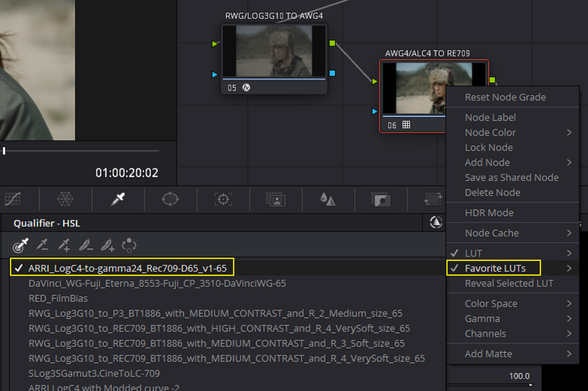
Task: Open the Curves palette icon
Action: (13, 199)
